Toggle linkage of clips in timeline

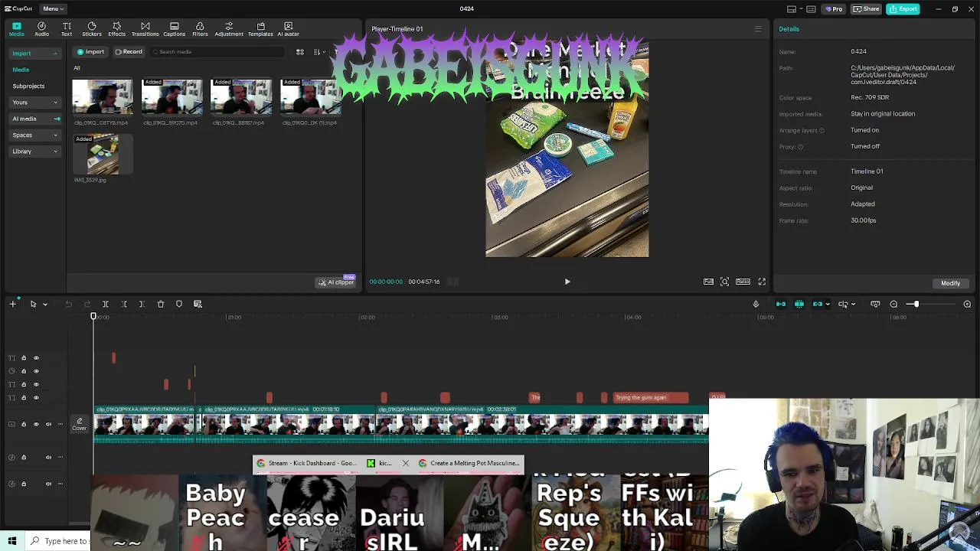click(x=818, y=304)
